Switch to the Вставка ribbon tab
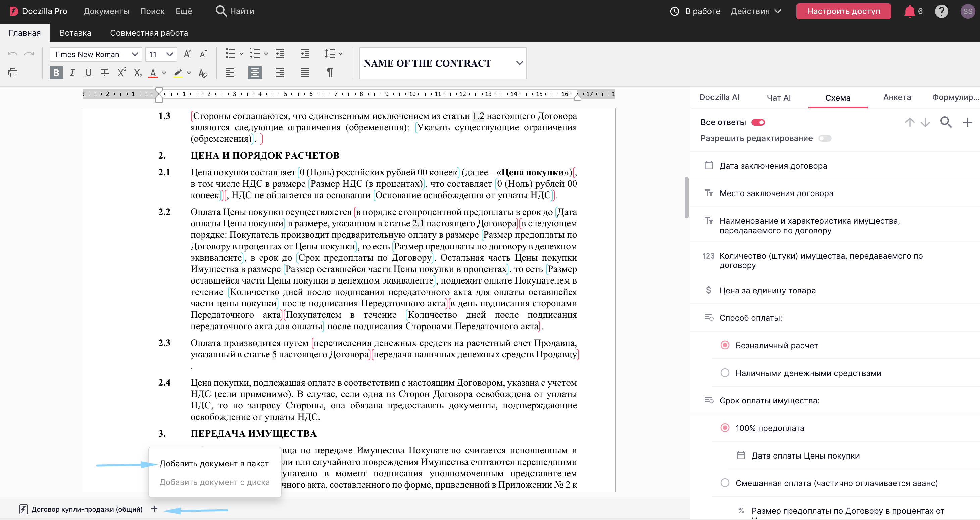This screenshot has height=520, width=980. click(x=75, y=33)
